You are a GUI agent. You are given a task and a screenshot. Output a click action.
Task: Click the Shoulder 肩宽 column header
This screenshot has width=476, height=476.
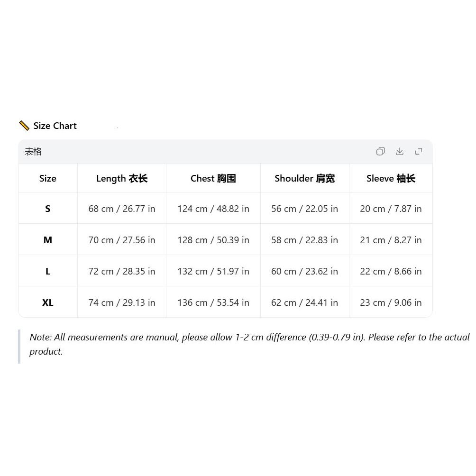304,178
